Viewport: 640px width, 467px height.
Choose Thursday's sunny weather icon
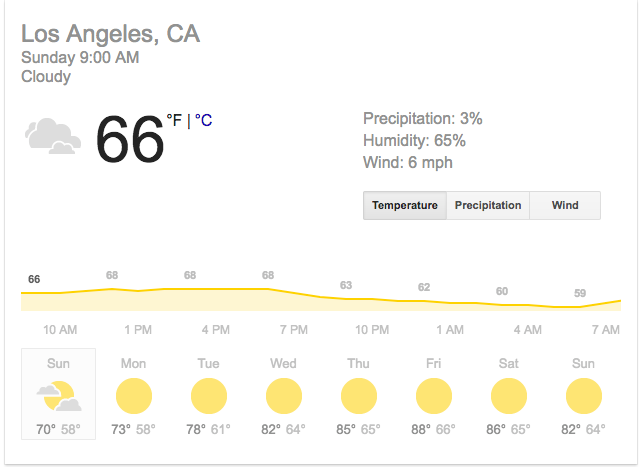(359, 397)
